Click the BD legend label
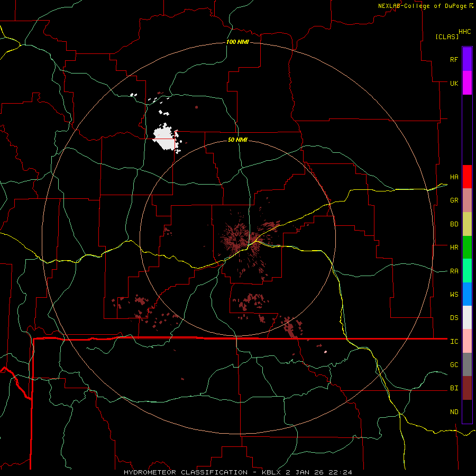The width and height of the screenshot is (476, 476). pos(454,224)
